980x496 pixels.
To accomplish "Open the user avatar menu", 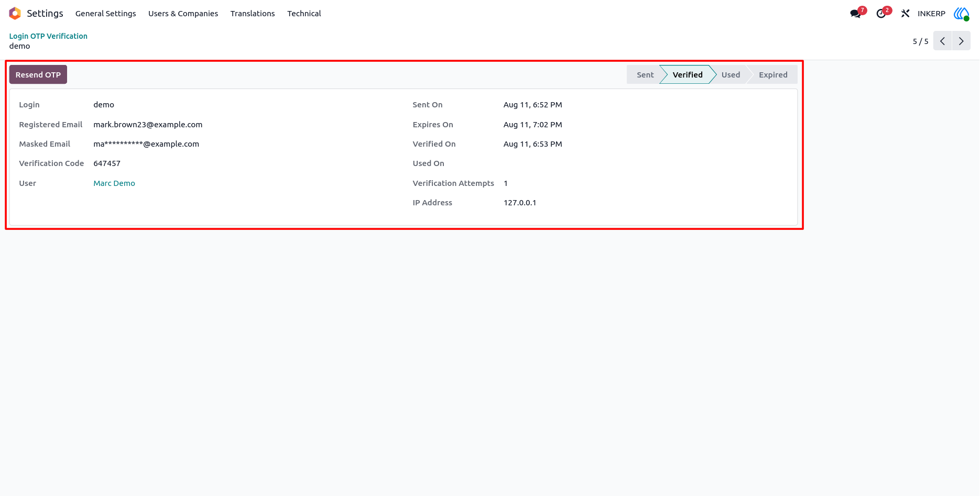I will point(962,14).
